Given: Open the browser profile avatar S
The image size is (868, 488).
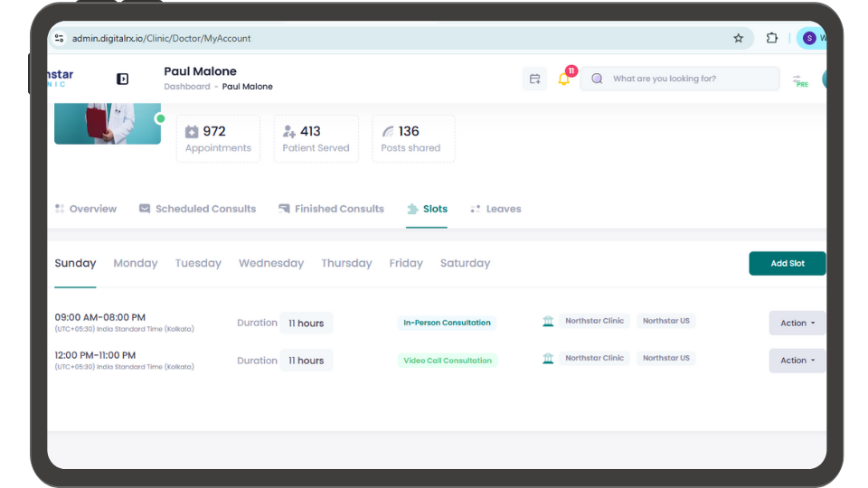Looking at the screenshot, I should tap(809, 38).
